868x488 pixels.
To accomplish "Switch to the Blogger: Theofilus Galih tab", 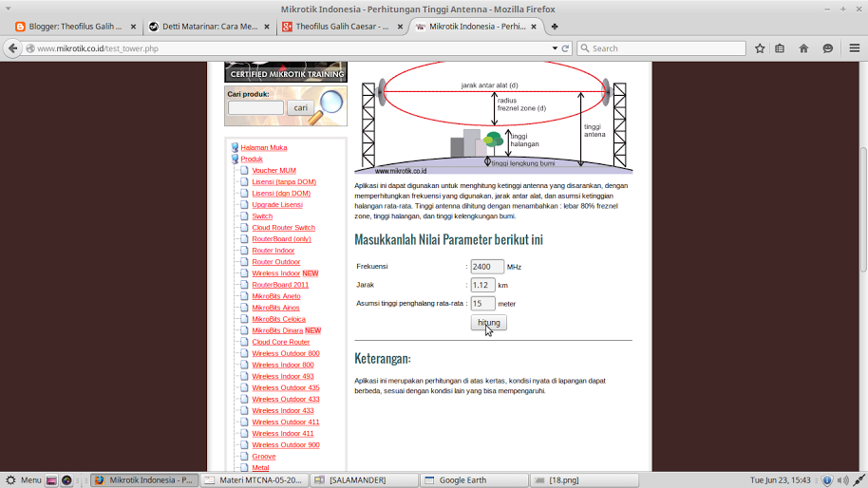I will [x=75, y=27].
